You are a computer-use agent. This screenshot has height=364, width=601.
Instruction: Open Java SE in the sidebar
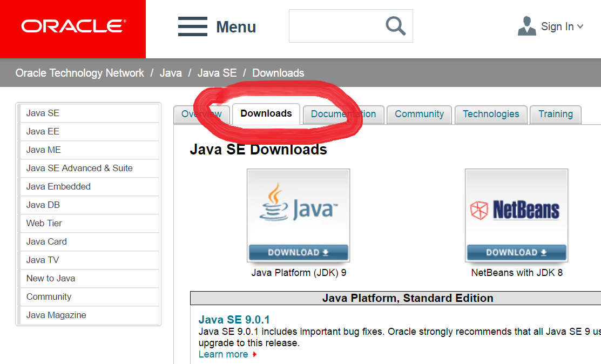pyautogui.click(x=89, y=113)
